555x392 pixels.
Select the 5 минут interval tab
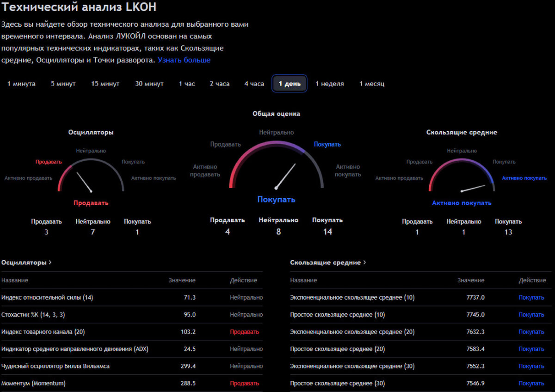coord(63,84)
